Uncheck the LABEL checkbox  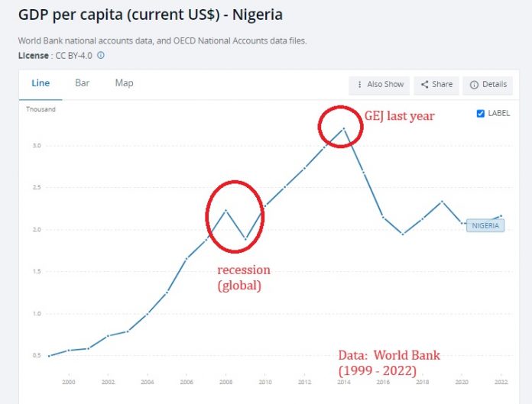tap(480, 114)
